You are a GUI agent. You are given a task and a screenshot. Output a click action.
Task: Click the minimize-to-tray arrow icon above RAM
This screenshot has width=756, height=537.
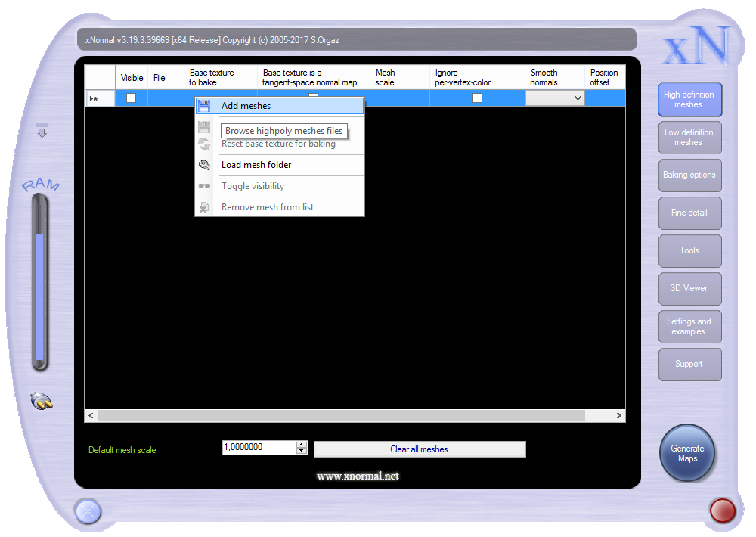[x=42, y=131]
